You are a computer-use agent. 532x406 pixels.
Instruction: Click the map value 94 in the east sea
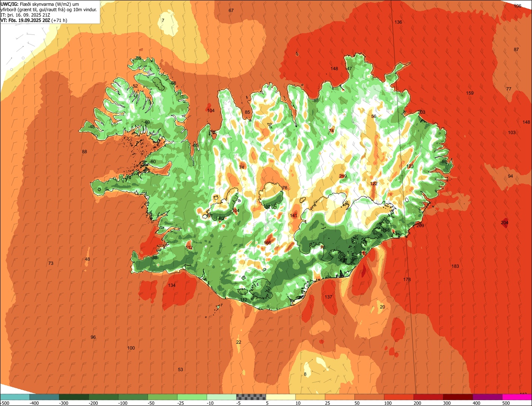[510, 176]
